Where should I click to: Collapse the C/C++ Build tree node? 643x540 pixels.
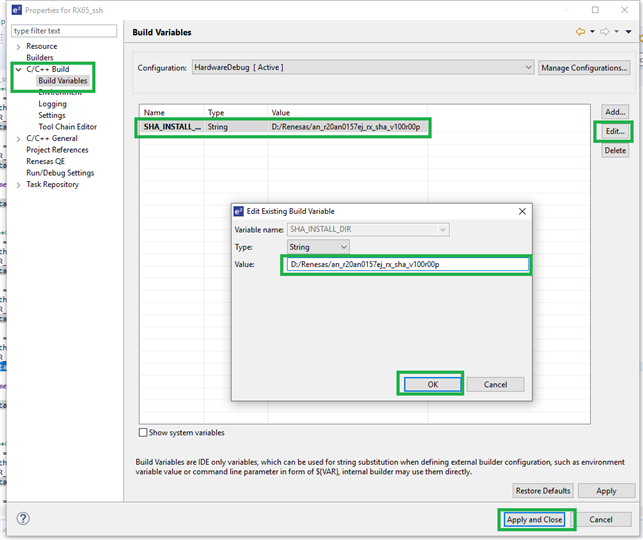pyautogui.click(x=18, y=69)
